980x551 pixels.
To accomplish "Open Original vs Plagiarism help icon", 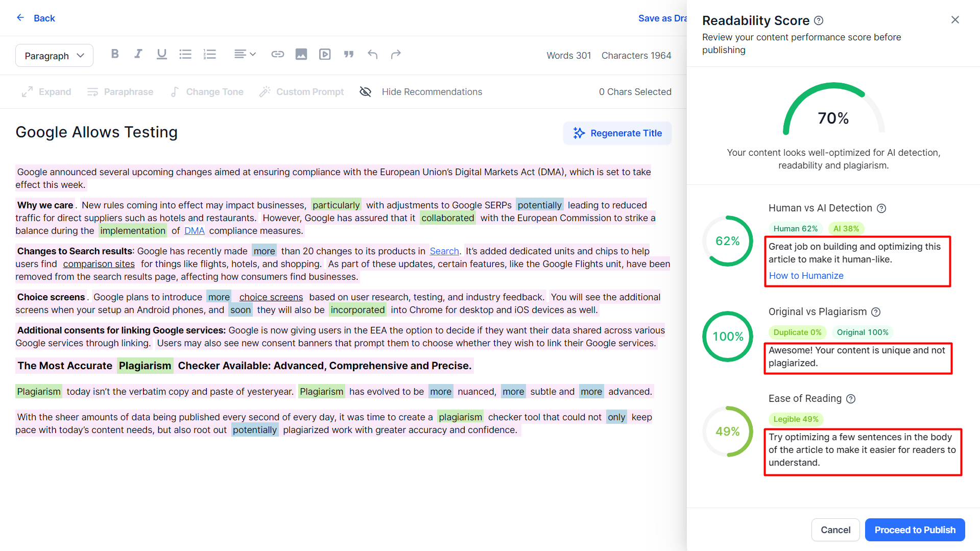I will point(876,312).
